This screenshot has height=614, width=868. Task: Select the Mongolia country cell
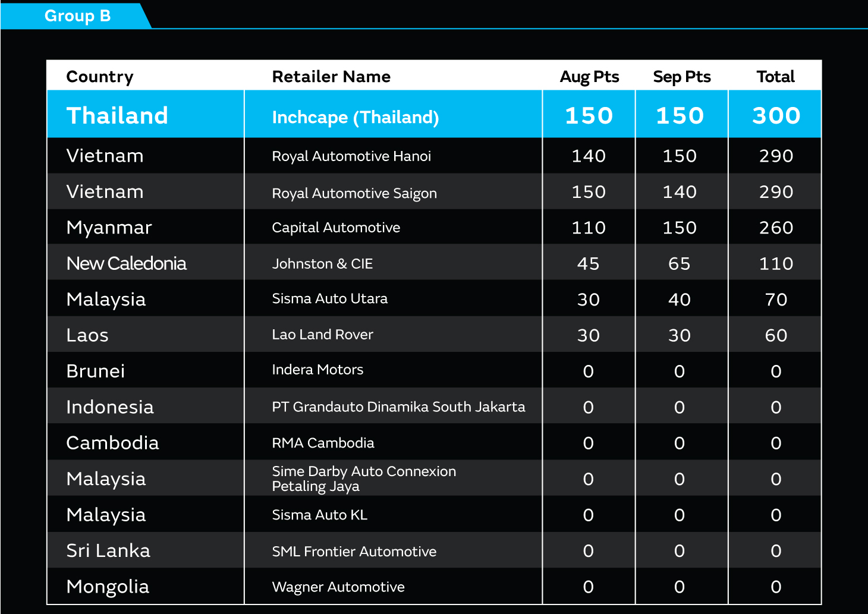tap(108, 587)
